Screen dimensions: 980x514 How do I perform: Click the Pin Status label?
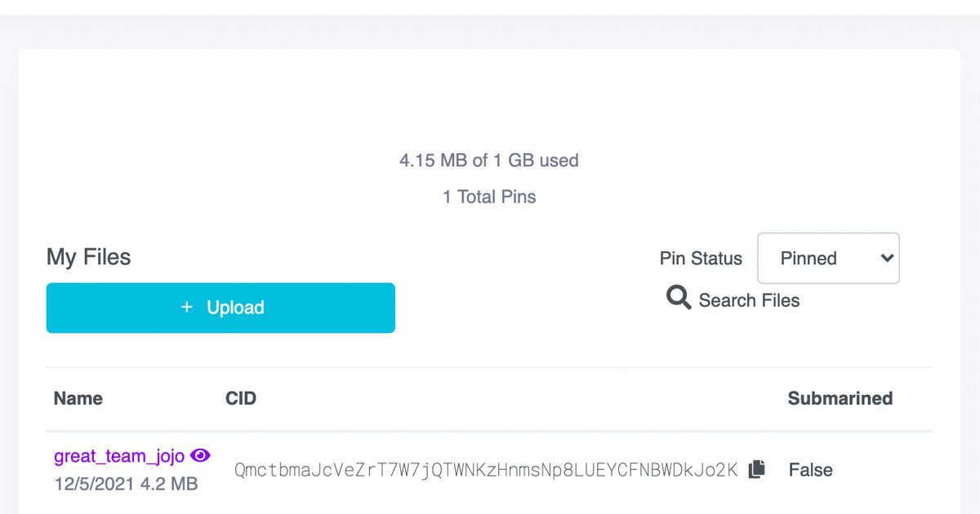(701, 259)
